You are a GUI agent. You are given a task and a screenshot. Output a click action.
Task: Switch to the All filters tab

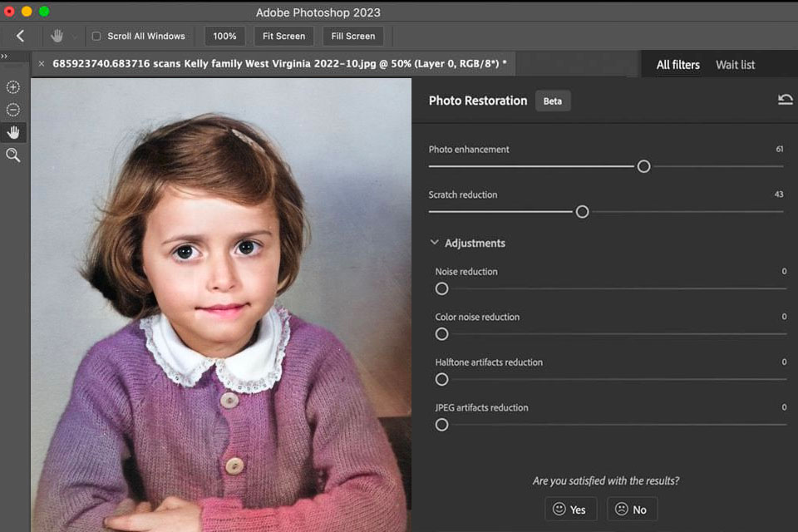pos(678,65)
